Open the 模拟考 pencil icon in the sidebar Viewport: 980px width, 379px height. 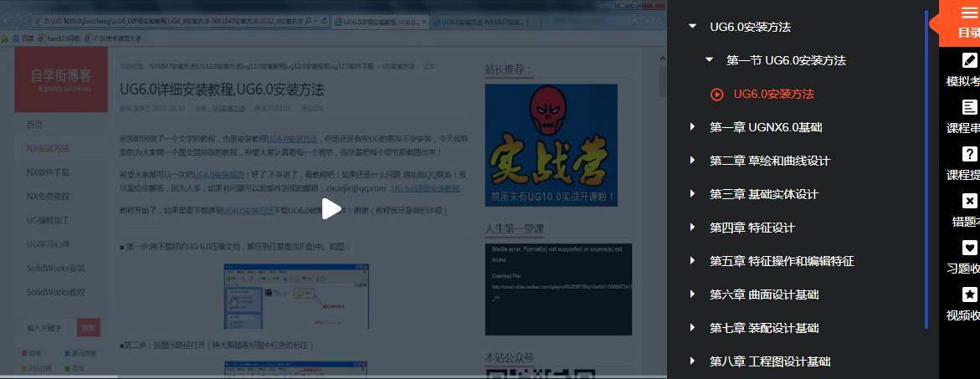(969, 60)
